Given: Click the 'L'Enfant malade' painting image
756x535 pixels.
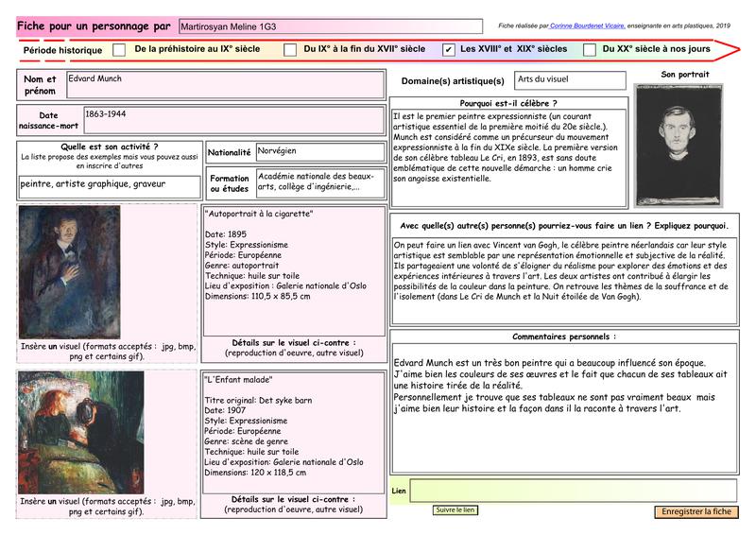Looking at the screenshot, I should click(69, 432).
